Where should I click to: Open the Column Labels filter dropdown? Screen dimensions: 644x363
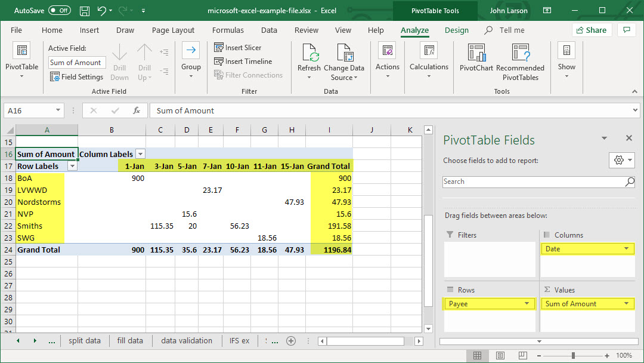(x=140, y=155)
